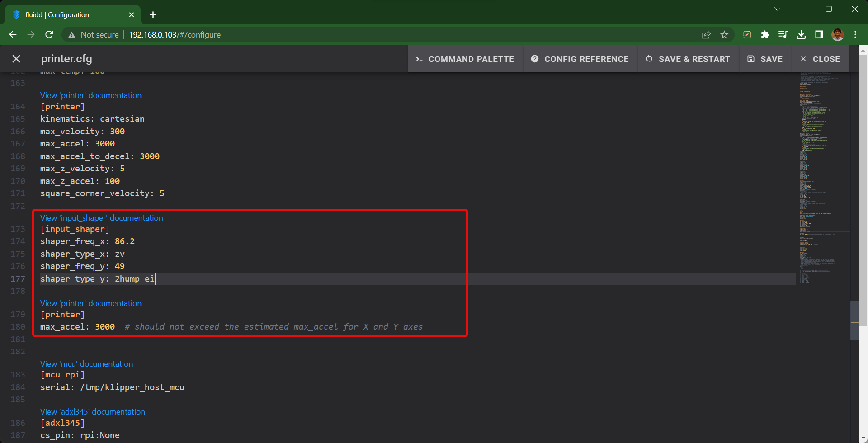The width and height of the screenshot is (868, 443).
Task: Click the max_accel comment on line 180
Action: click(274, 327)
